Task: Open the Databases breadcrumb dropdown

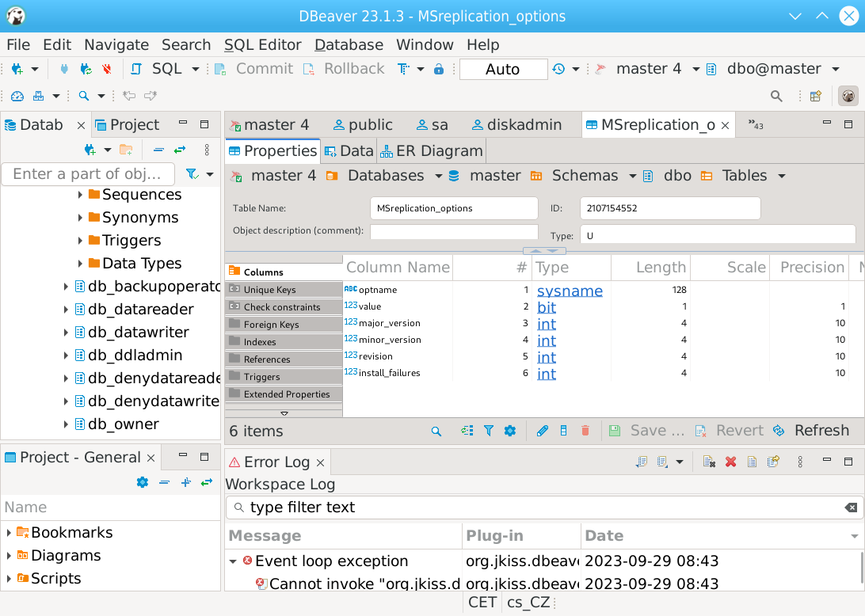Action: click(x=439, y=177)
